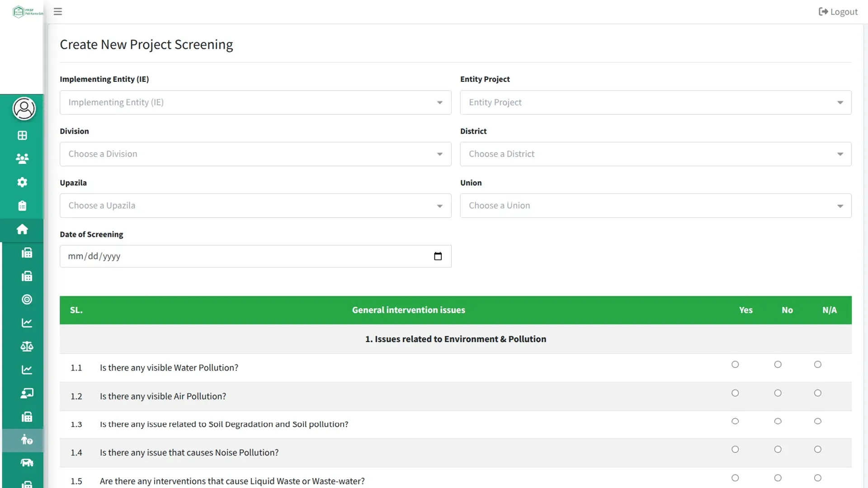Click the PKSF logo
The width and height of the screenshot is (868, 488).
pos(28,12)
